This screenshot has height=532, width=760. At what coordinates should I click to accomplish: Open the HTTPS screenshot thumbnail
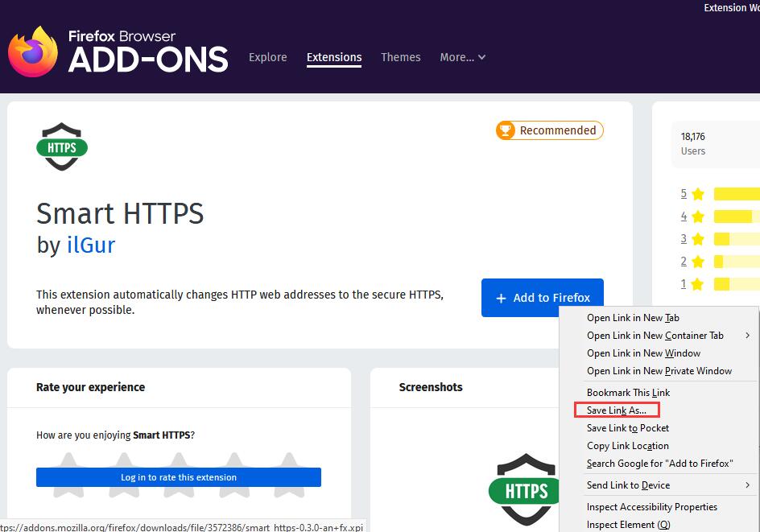click(523, 489)
